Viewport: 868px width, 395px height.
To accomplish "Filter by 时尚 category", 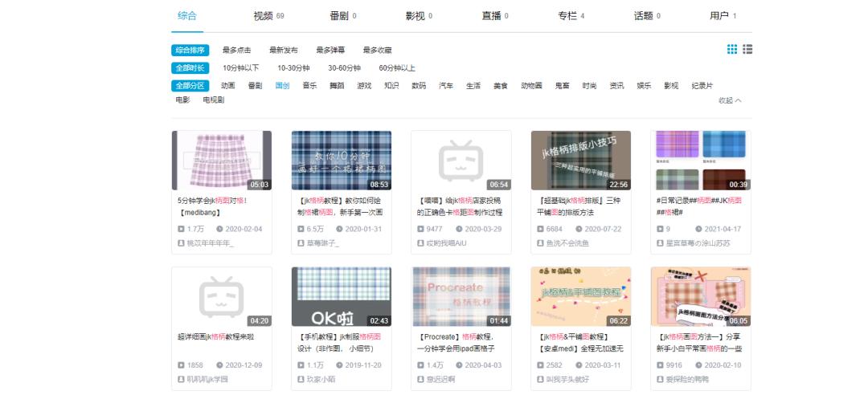I will [590, 86].
